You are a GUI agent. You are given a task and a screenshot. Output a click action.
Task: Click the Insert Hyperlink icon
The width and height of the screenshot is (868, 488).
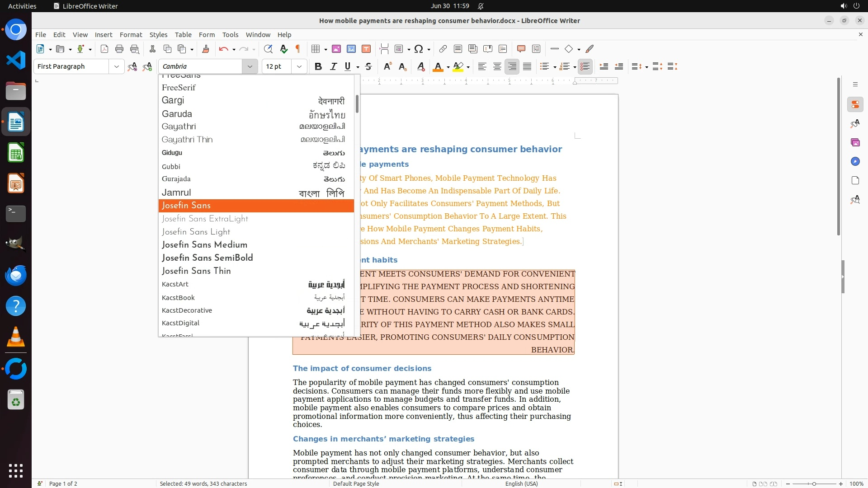click(x=443, y=49)
